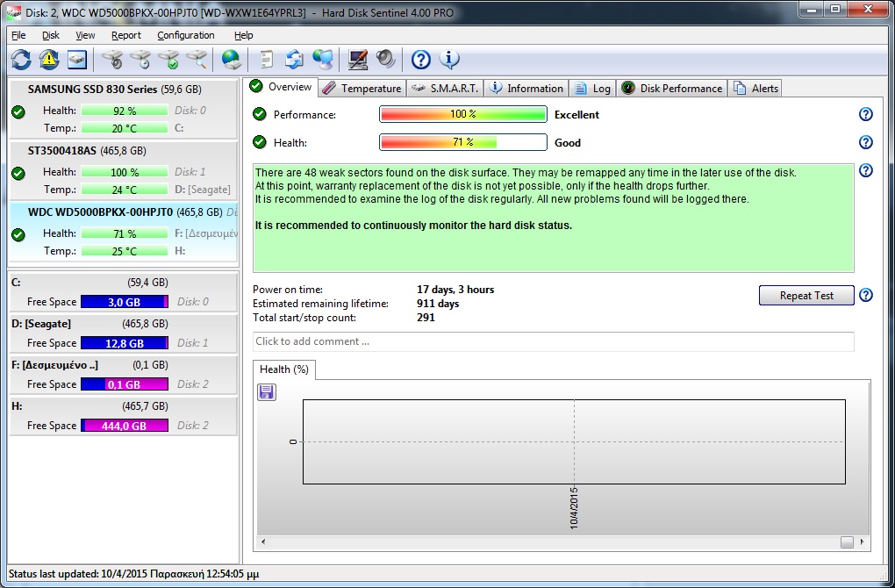Click the green check icon of WDC WD5000BPKX disk

tap(18, 234)
